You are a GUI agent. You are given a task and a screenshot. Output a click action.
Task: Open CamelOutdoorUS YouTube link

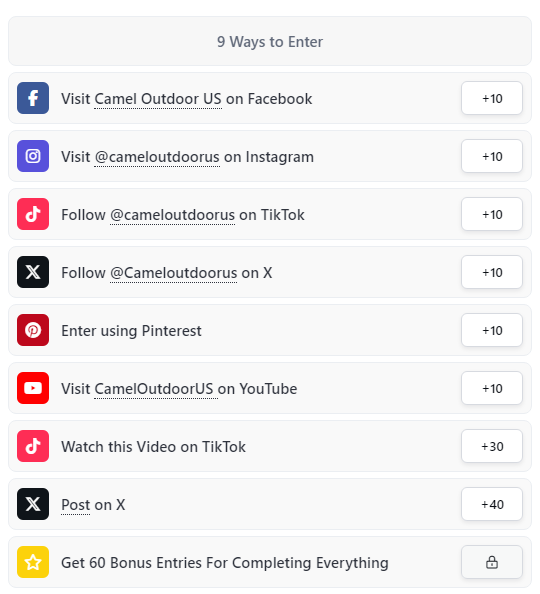tap(154, 389)
